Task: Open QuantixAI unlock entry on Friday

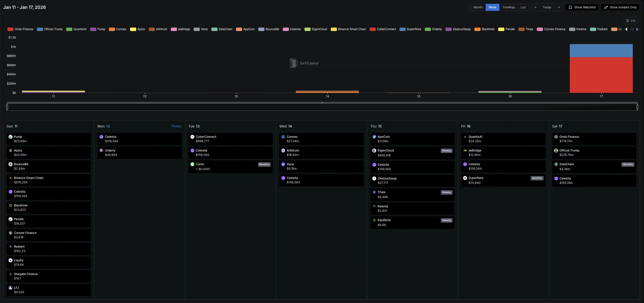Action: [x=503, y=139]
